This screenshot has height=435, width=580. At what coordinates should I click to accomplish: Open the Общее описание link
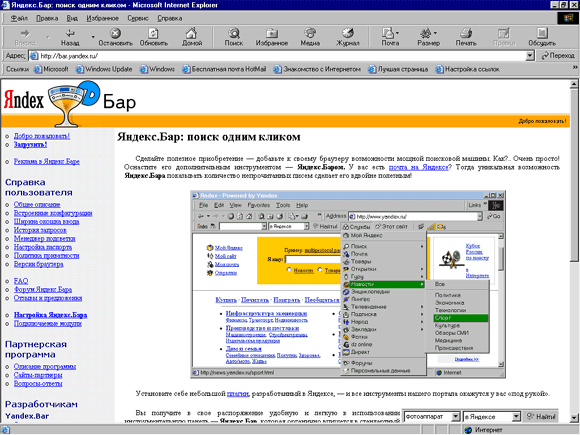[37, 205]
